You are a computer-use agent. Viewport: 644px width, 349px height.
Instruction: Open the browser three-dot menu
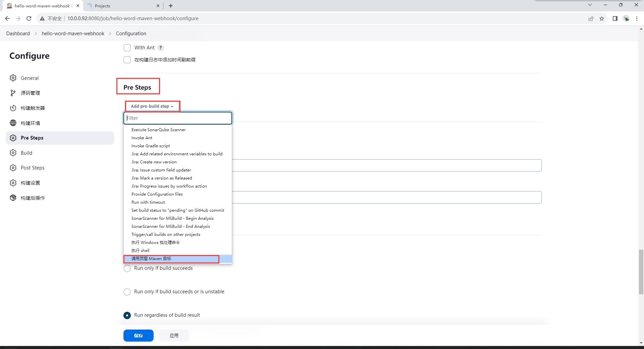pos(637,18)
